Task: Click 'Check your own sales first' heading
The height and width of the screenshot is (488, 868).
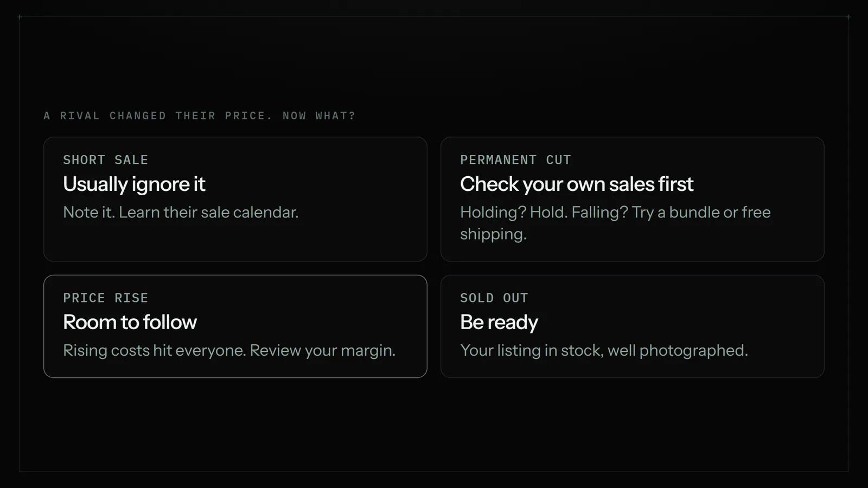Action: [577, 184]
